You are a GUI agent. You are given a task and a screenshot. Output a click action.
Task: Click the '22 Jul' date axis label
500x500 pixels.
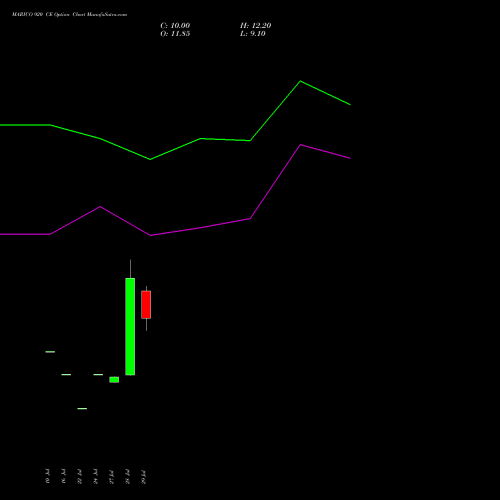tap(80, 477)
